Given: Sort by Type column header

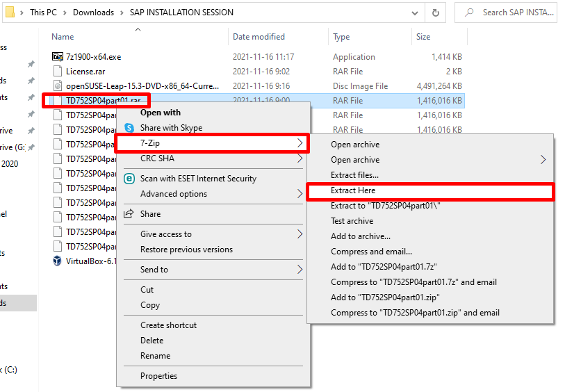Looking at the screenshot, I should (341, 37).
